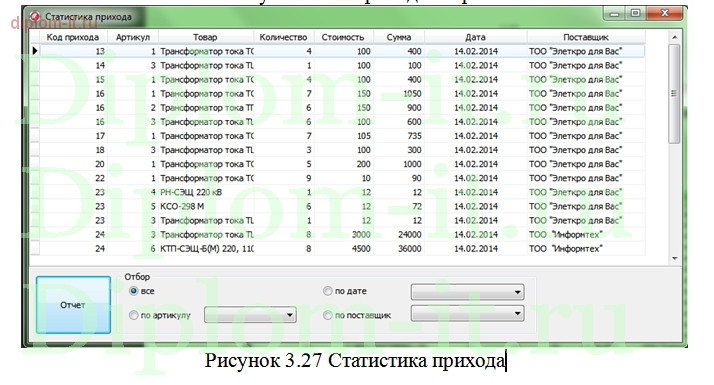Screen dimensions: 714x385
Task: Click the cost cell 200
Action: [343, 164]
